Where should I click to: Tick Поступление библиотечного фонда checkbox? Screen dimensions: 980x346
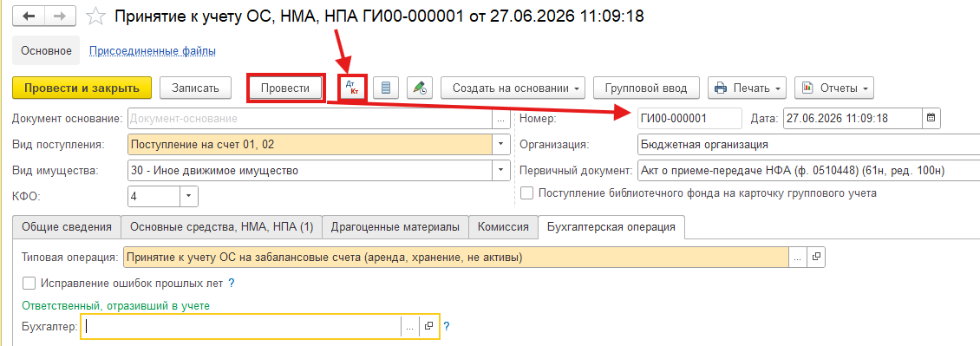point(527,193)
